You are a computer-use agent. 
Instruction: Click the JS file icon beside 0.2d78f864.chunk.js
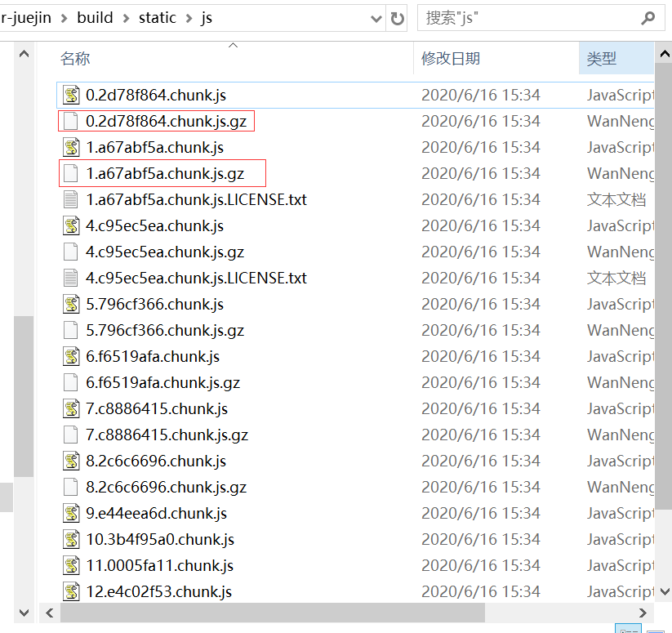pyautogui.click(x=71, y=95)
